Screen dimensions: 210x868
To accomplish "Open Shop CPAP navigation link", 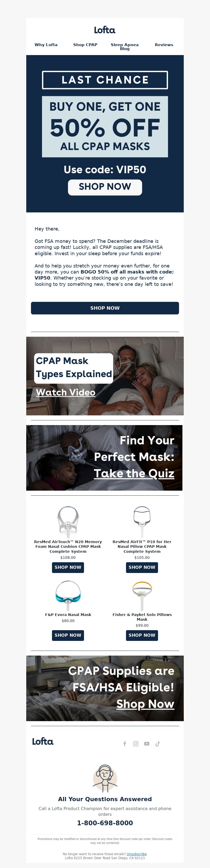I will [x=85, y=45].
